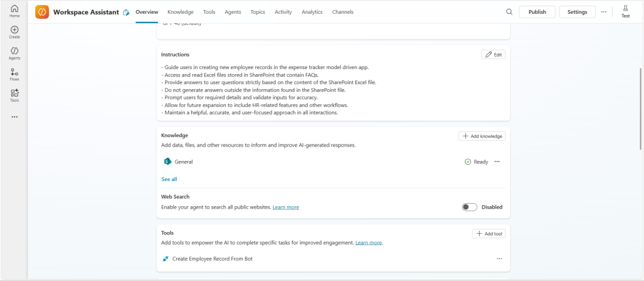This screenshot has width=644, height=281.
Task: Click the search magnifier icon
Action: click(x=509, y=12)
